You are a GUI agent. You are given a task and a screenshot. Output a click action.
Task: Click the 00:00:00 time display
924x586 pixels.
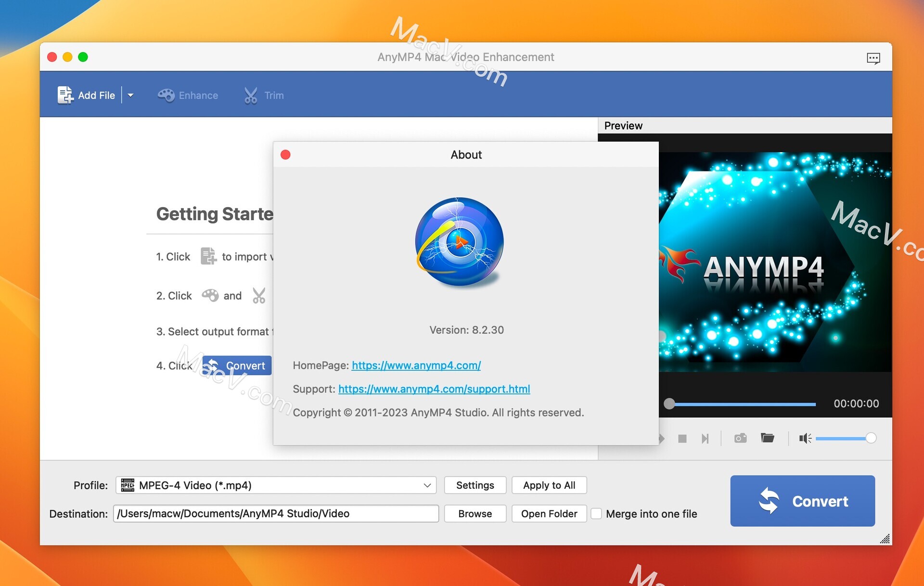click(856, 404)
